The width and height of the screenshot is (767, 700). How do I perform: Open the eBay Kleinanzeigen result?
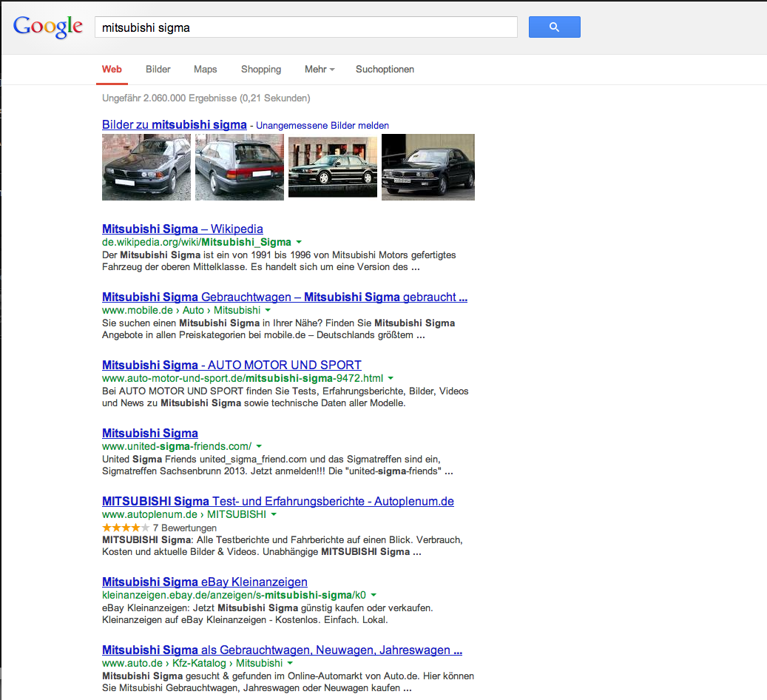pos(205,582)
